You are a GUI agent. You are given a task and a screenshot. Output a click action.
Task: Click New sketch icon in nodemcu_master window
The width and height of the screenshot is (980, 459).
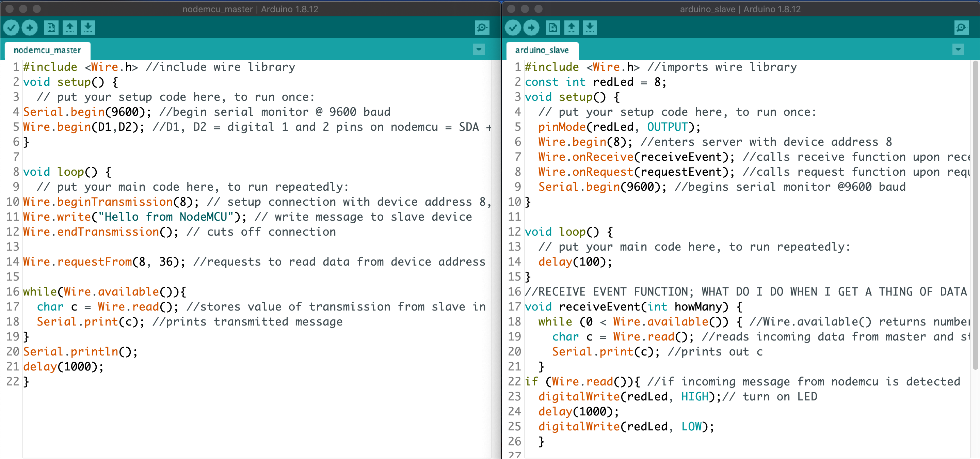pyautogui.click(x=51, y=27)
